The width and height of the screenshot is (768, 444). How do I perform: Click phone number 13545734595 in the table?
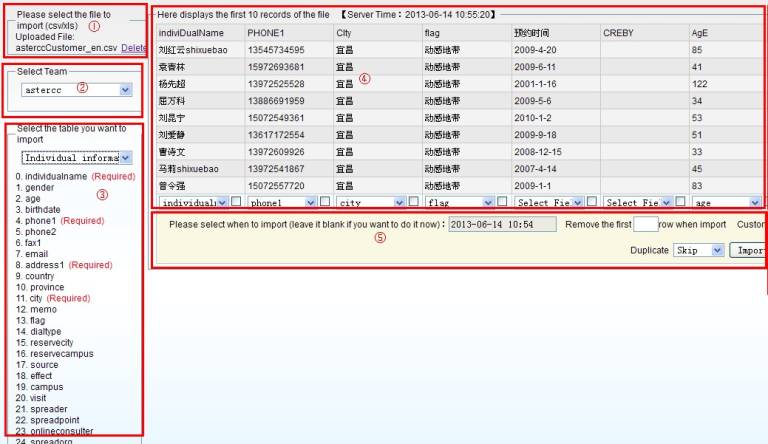pos(276,50)
